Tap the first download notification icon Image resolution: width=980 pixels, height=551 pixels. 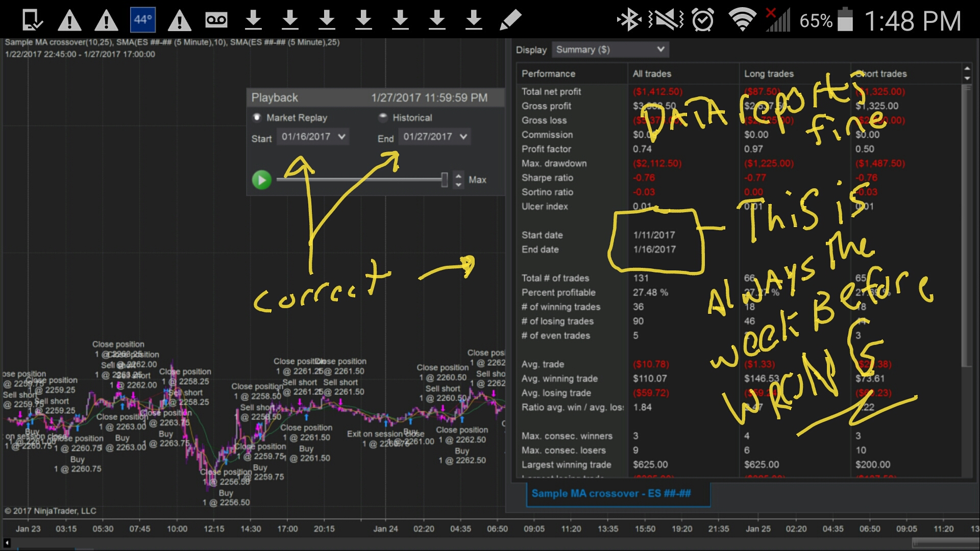(x=253, y=20)
